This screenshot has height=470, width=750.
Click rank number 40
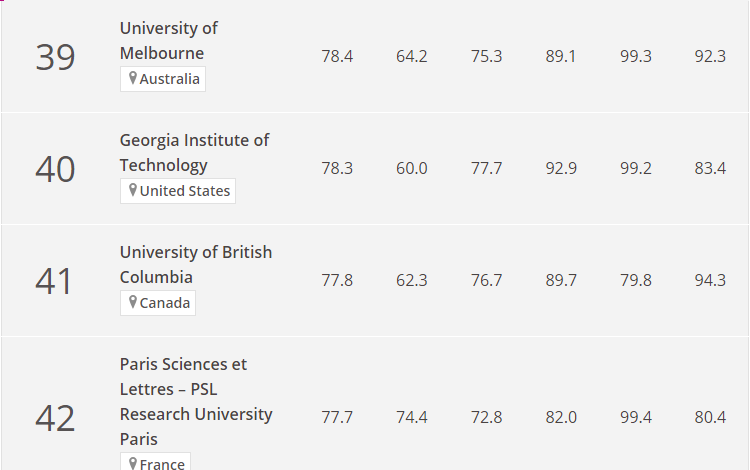click(x=55, y=169)
